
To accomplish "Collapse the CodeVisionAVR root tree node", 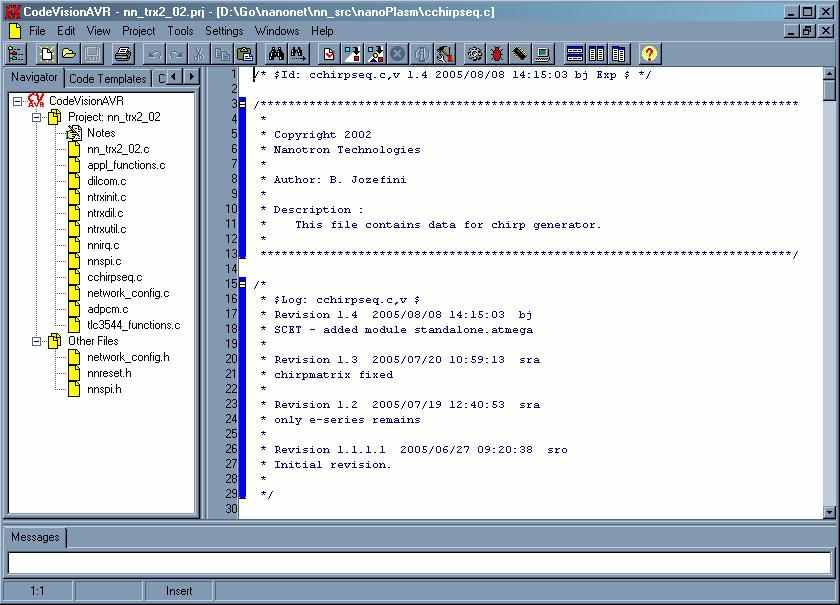I will click(18, 101).
